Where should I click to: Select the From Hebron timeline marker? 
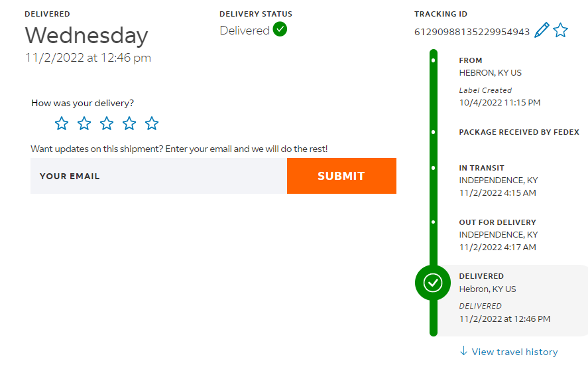[434, 60]
